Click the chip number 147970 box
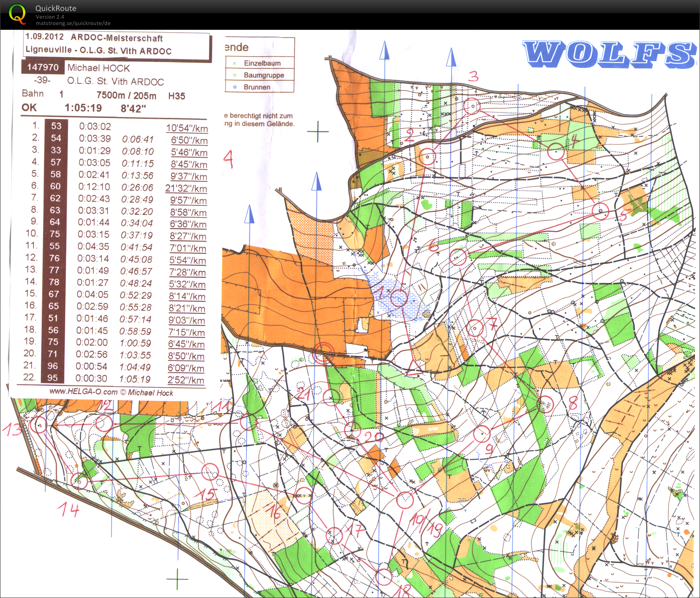Viewport: 700px width, 598px height. click(x=43, y=67)
